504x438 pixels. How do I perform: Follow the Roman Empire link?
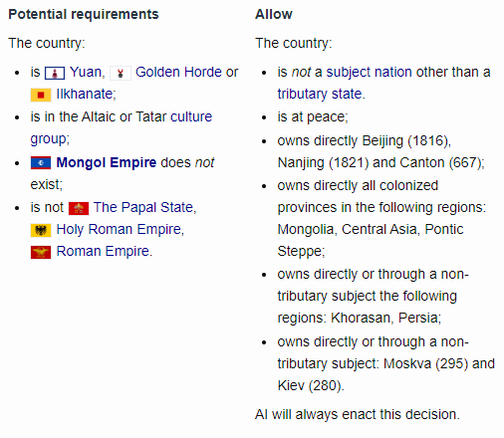(x=103, y=251)
